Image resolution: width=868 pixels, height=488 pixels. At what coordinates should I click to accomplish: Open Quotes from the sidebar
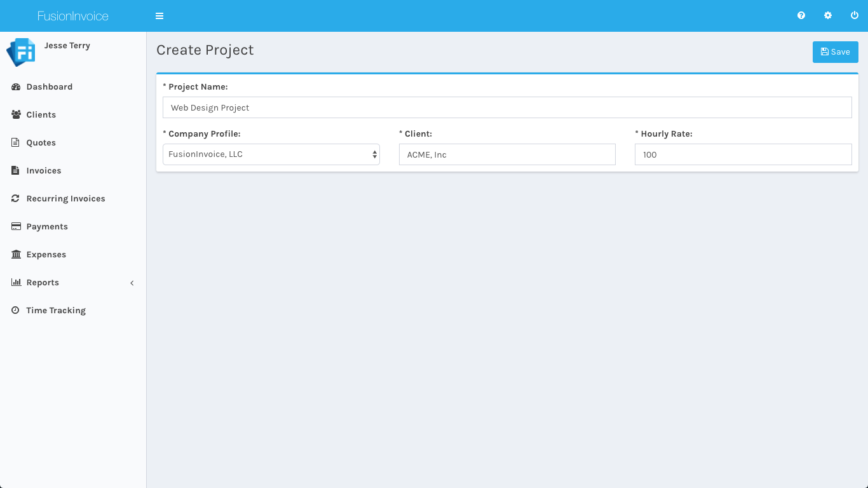tap(41, 143)
